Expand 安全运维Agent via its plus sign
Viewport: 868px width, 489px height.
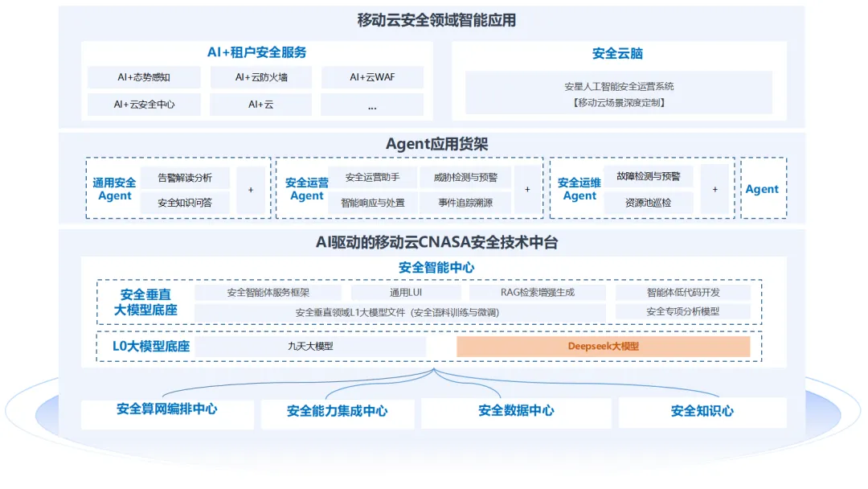click(x=714, y=189)
